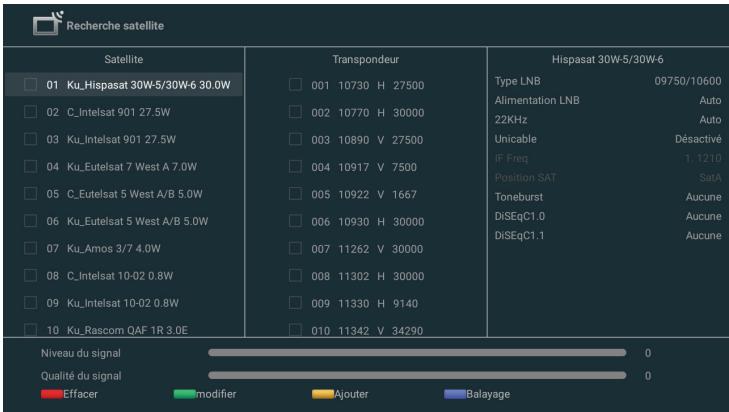The width and height of the screenshot is (729, 412).
Task: Tick checkbox for Ku_Intelsat 10-02 0.8W
Action: click(31, 303)
